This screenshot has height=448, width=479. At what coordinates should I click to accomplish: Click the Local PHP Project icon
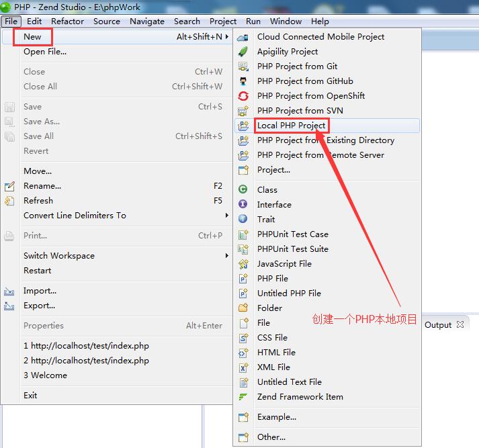(243, 126)
